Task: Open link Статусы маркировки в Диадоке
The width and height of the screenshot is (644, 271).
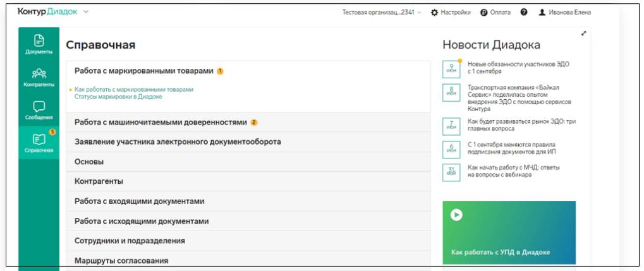Action: [x=118, y=97]
